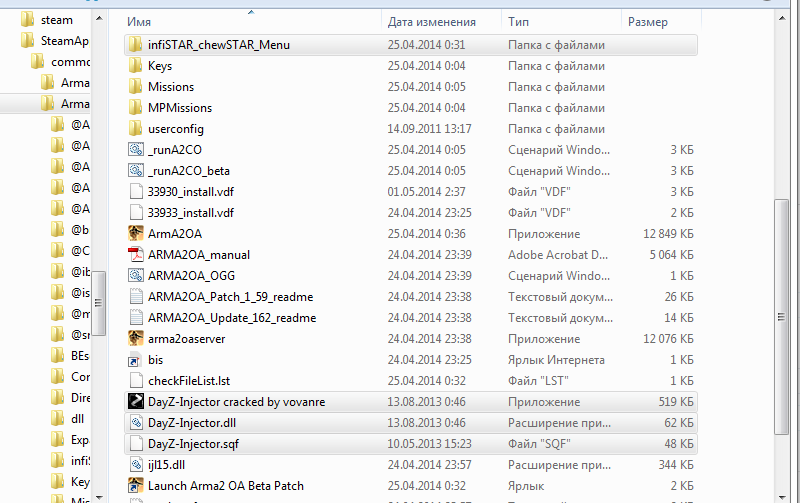Click the size 5 064 КБ
800x503 pixels.
coord(671,255)
